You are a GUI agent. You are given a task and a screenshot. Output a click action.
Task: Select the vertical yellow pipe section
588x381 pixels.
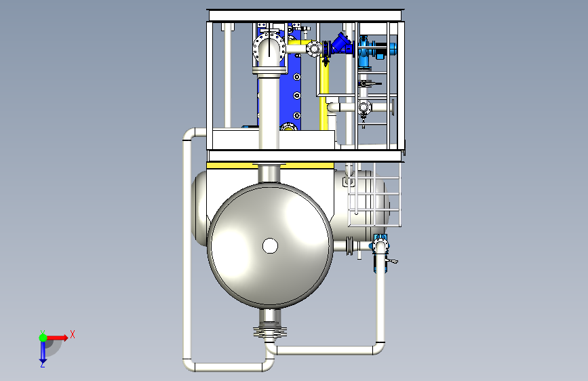tap(324, 94)
